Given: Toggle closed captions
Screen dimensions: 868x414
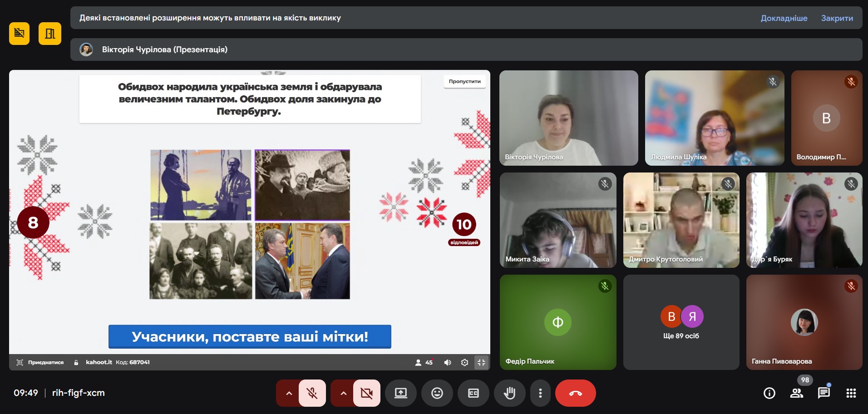Looking at the screenshot, I should (473, 393).
